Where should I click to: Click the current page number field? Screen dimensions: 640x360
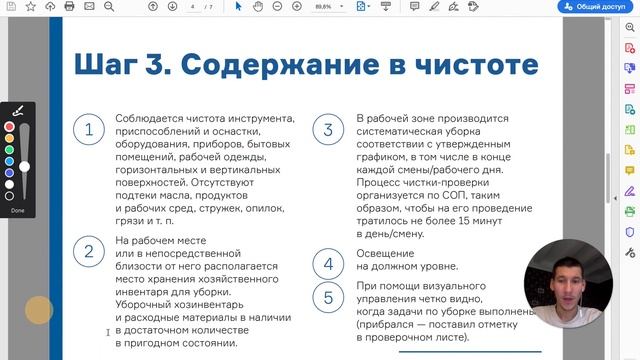(193, 7)
